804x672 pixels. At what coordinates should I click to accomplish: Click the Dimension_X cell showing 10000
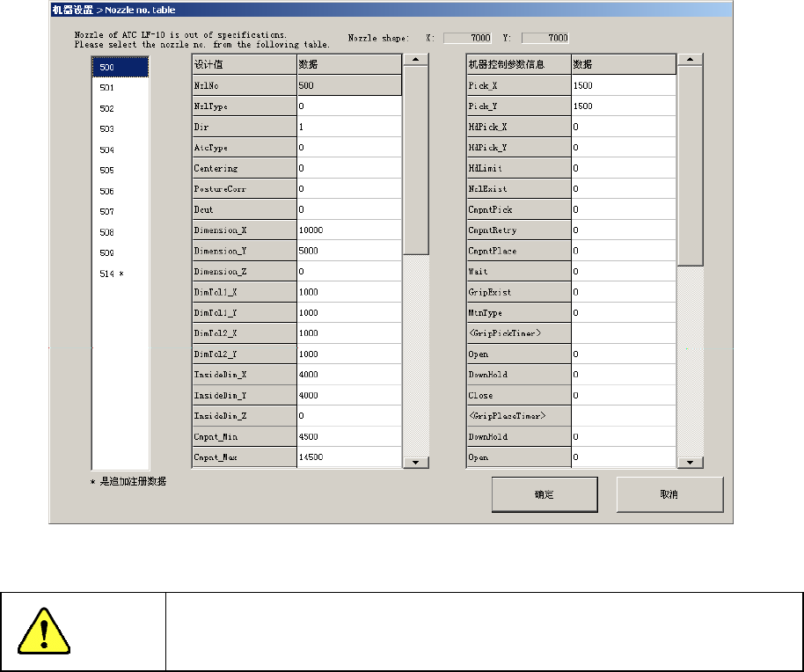coord(349,230)
